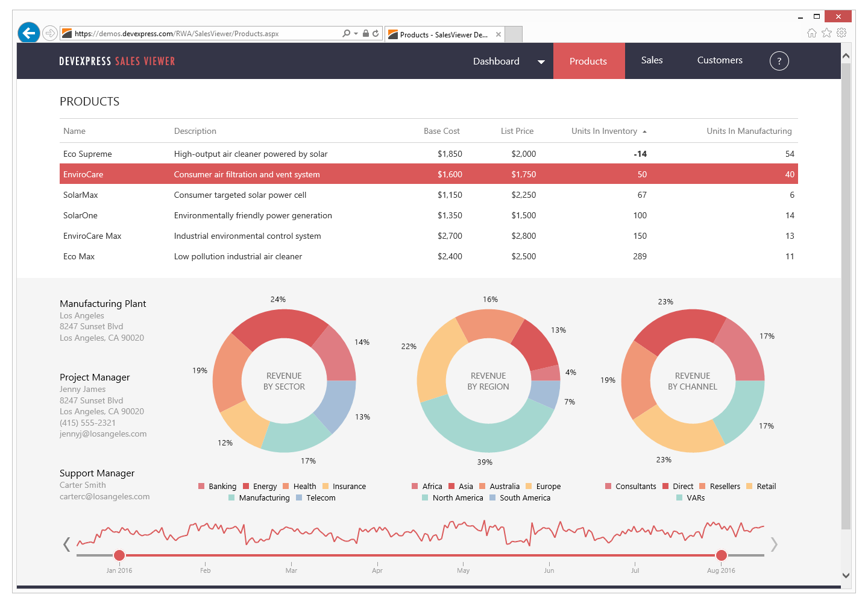Screen dimensions: 868x603
Task: Click the Jan 2016 range slider handle
Action: 119,555
